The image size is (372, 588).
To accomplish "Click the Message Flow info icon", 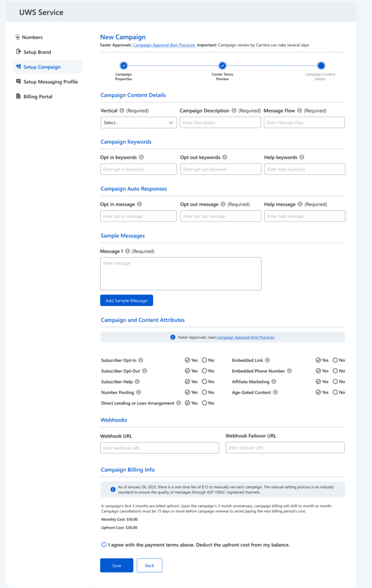I will (300, 111).
